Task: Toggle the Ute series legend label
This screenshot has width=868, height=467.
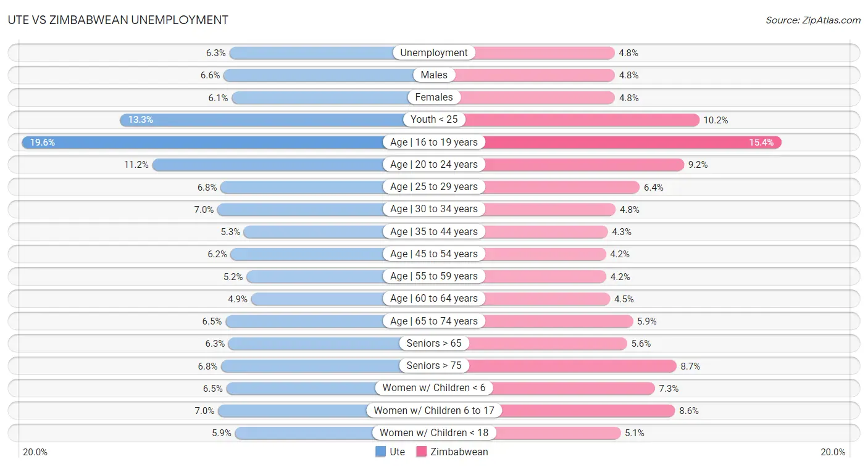Action: [397, 452]
